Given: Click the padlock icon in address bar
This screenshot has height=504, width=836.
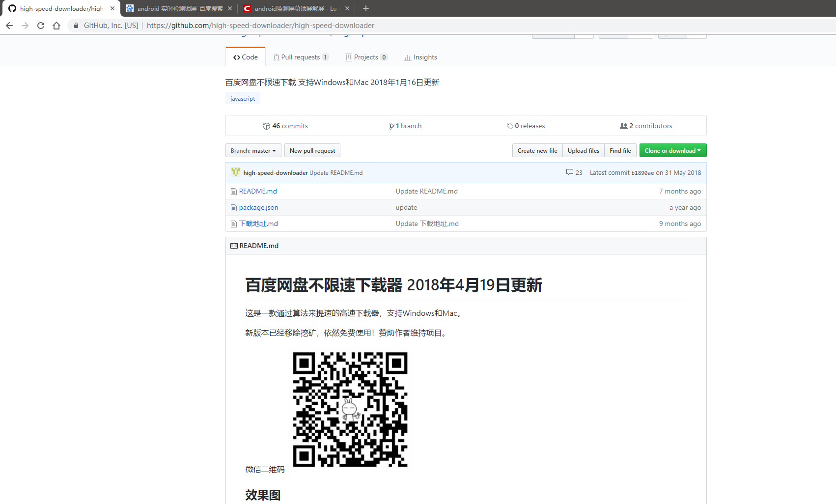Looking at the screenshot, I should coord(76,26).
